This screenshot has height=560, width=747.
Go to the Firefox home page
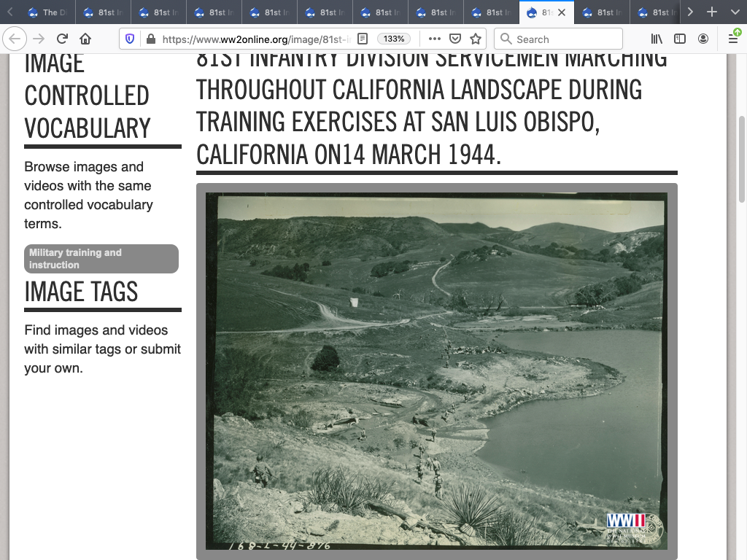pos(85,39)
